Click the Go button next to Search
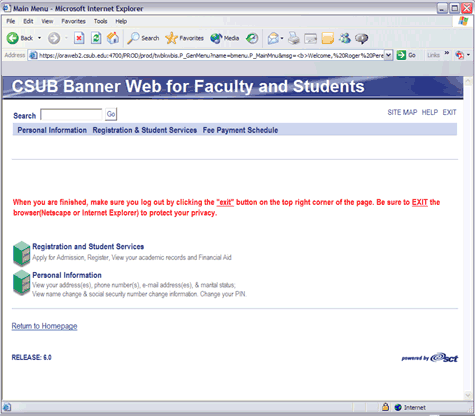 pyautogui.click(x=111, y=114)
